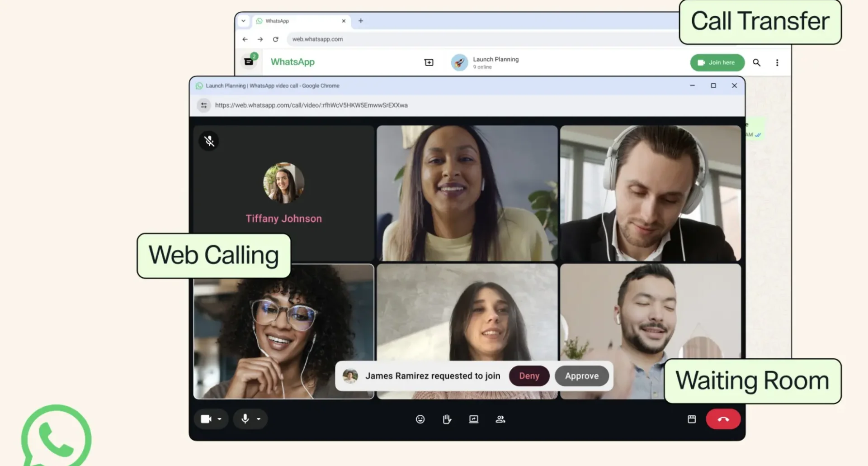Open the emoji reactions icon
Image resolution: width=868 pixels, height=466 pixels.
pyautogui.click(x=420, y=419)
